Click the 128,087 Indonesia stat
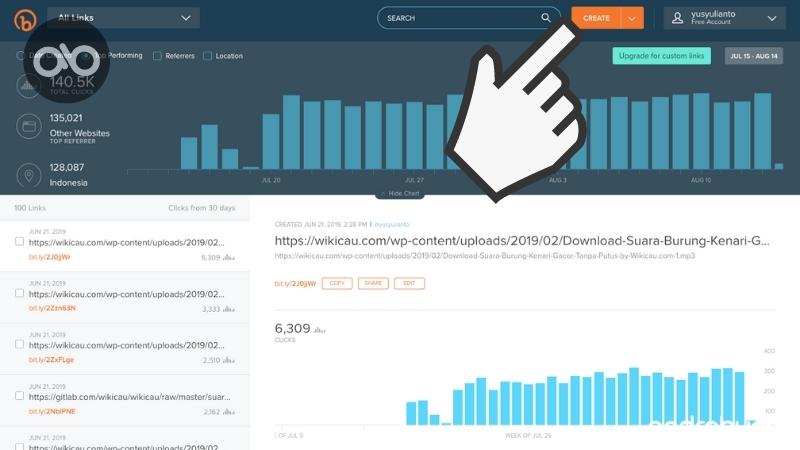800x450 pixels. (x=68, y=175)
